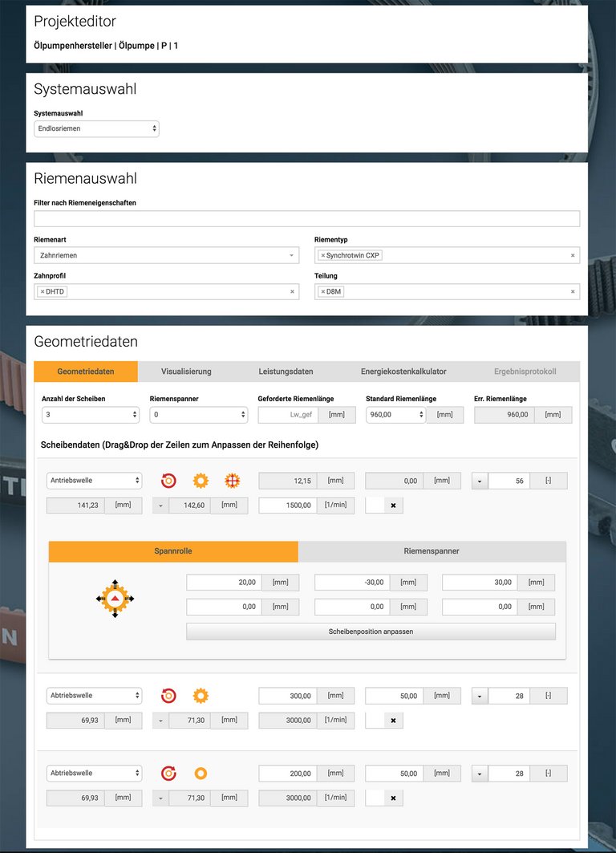Viewport: 616px width, 853px height.
Task: Expand the Riemenart Zahnriemen dropdown
Action: coord(166,256)
